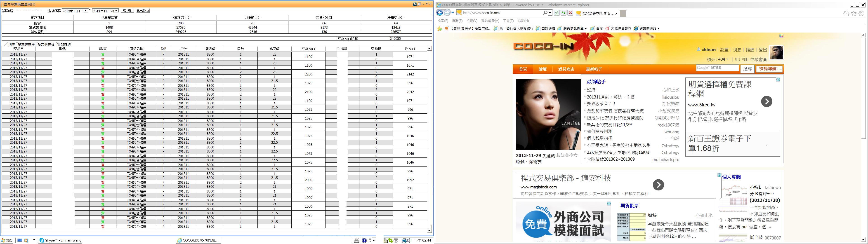Screen dimensions: 868x244
Task: Switch to the 複式選擇權 tab
Action: point(46,44)
